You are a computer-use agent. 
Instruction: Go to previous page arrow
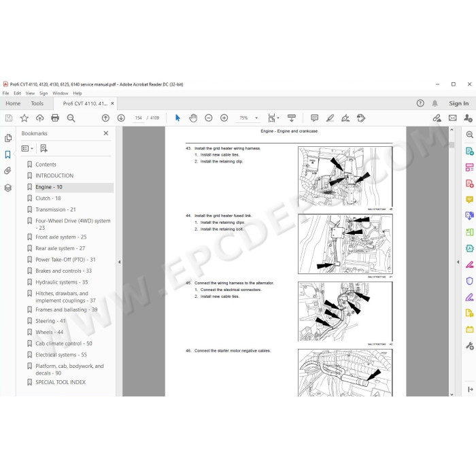[105, 118]
